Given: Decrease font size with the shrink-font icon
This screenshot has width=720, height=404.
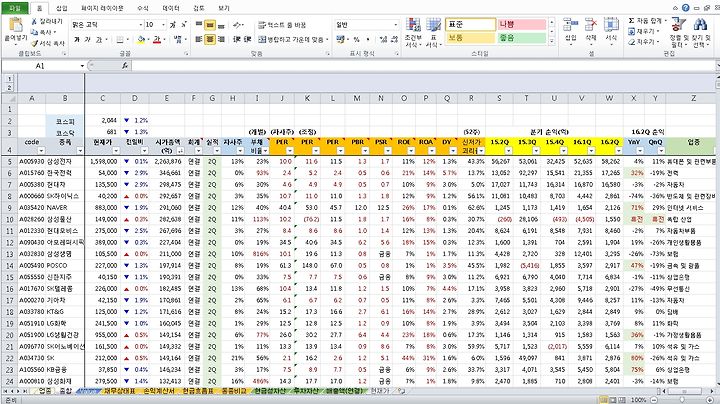Looking at the screenshot, I should pyautogui.click(x=184, y=25).
